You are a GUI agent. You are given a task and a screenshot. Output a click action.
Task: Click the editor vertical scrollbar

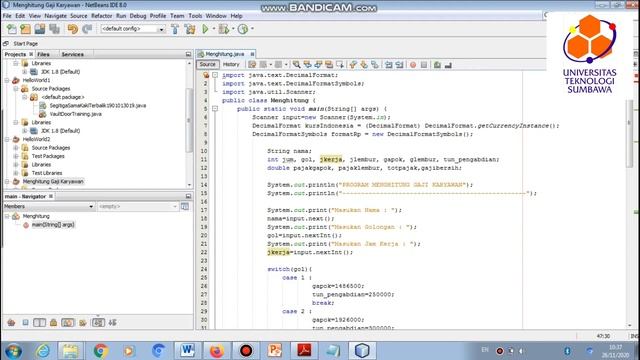coord(630,133)
